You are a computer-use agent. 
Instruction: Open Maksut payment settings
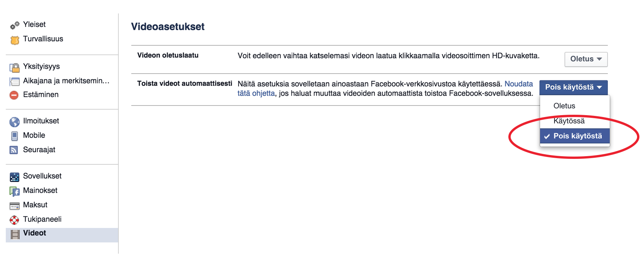pyautogui.click(x=35, y=205)
